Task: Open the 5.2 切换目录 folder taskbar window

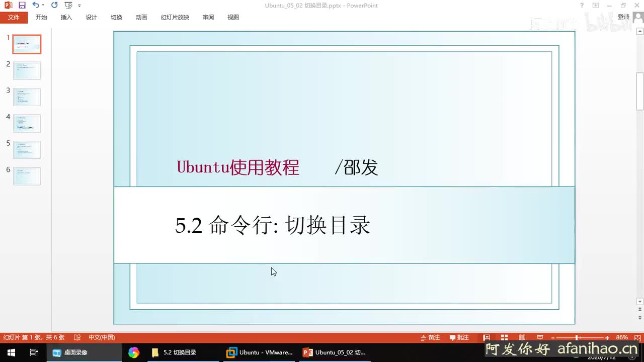Action: (184, 352)
